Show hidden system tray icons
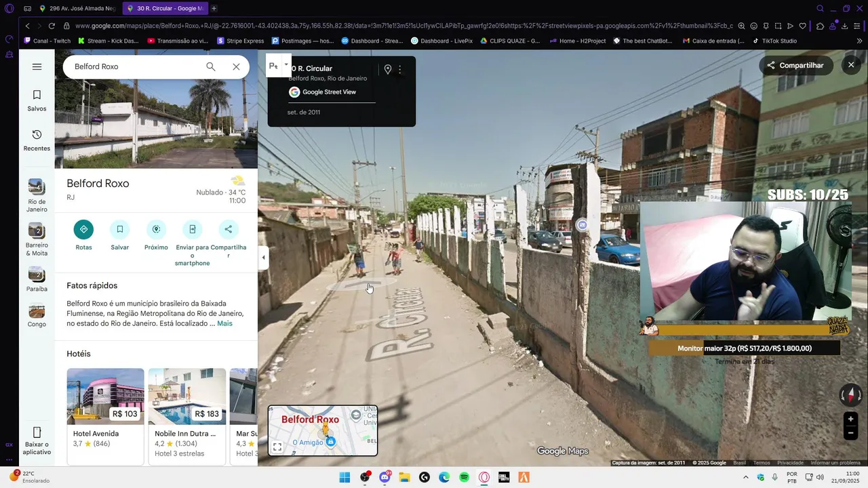Screen dimensions: 868x488 [747, 477]
